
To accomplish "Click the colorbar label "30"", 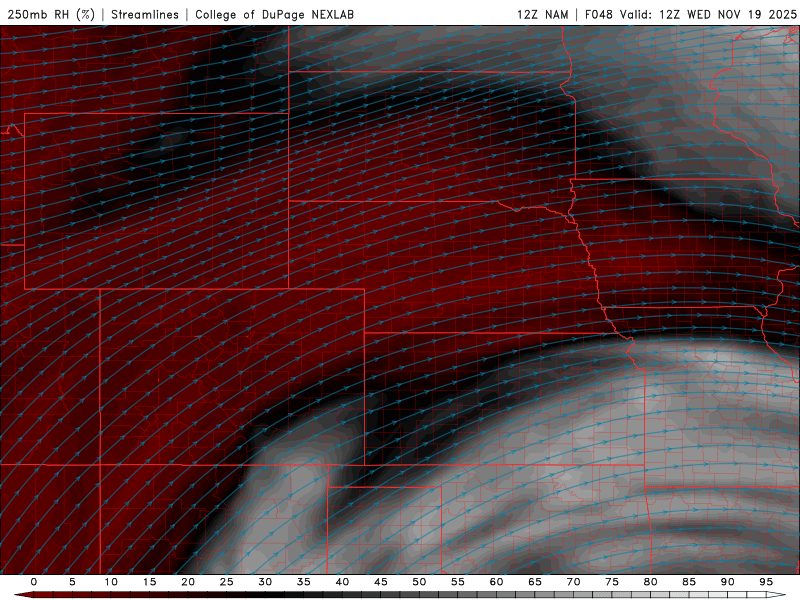I will (265, 582).
